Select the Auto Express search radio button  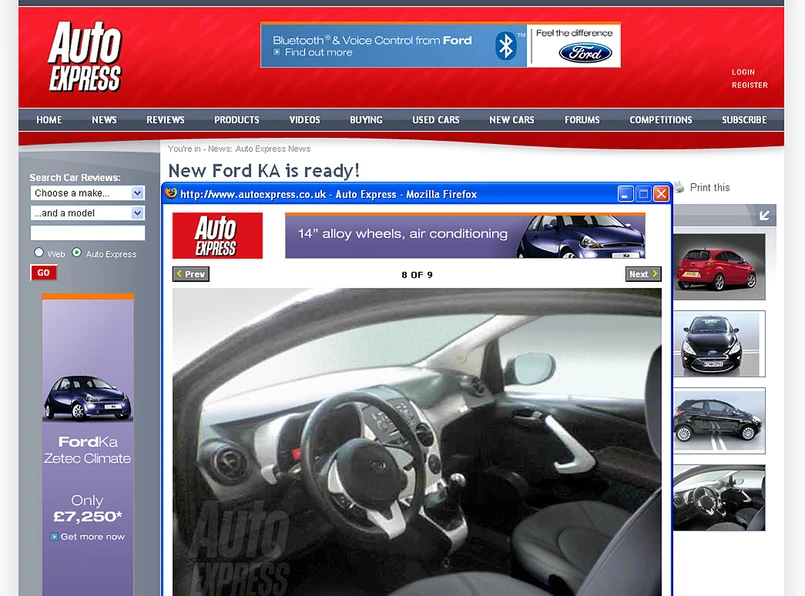coord(76,253)
